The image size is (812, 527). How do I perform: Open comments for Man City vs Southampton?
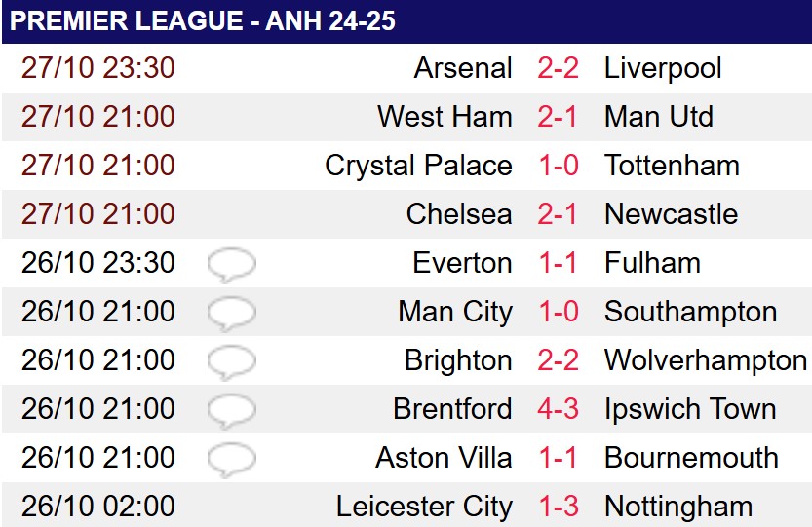pos(231,314)
